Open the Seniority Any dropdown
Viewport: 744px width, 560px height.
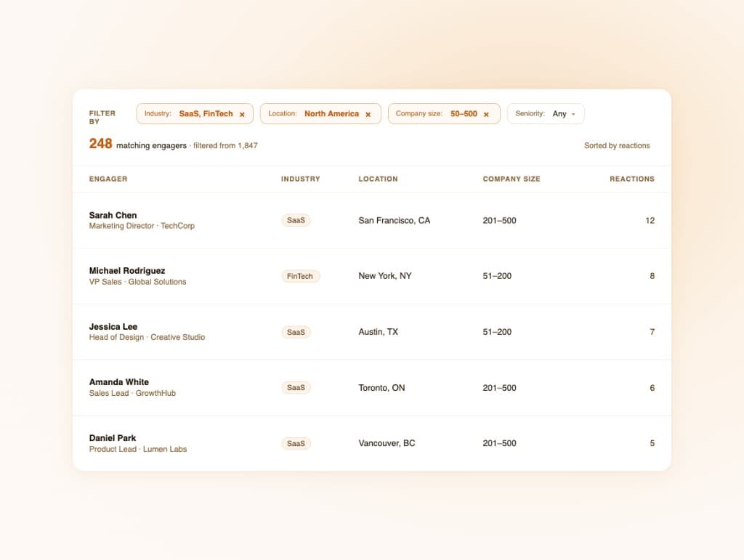click(x=546, y=114)
